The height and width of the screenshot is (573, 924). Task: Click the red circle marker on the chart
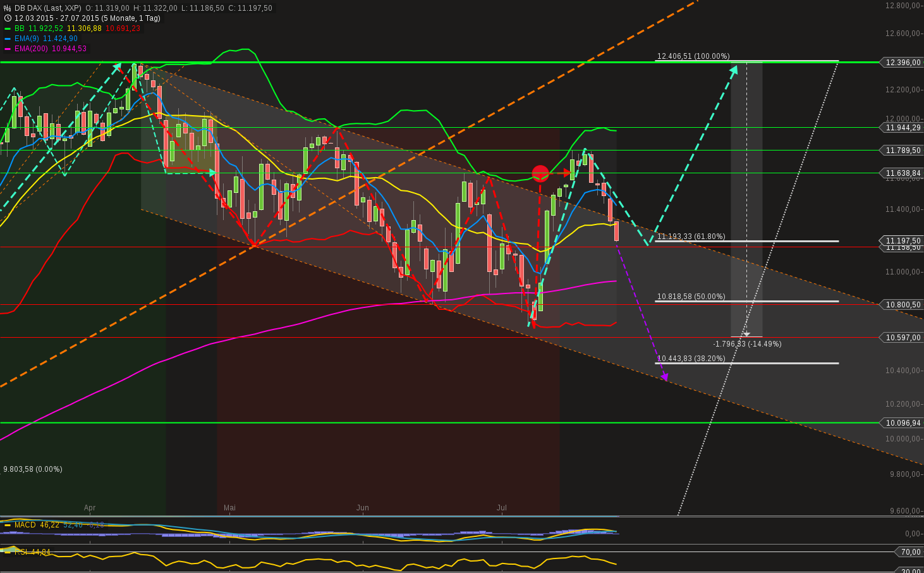540,173
